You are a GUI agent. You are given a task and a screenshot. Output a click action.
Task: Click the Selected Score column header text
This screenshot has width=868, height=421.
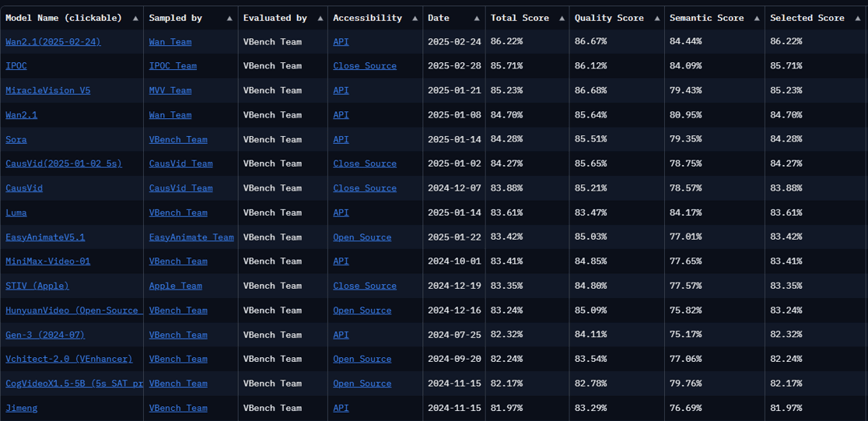coord(807,18)
